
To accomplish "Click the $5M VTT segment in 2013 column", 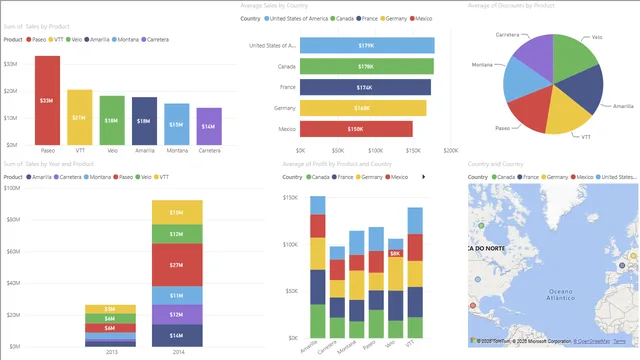I will (111, 309).
